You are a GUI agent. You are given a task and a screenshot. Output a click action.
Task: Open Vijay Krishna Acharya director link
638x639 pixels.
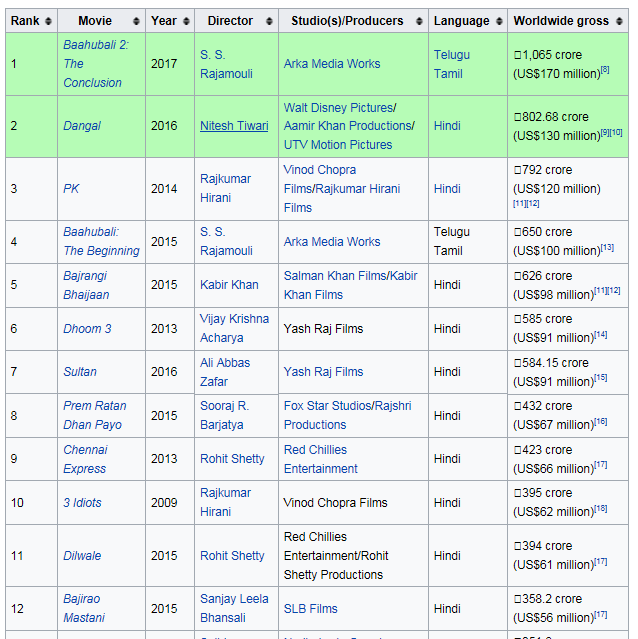coord(234,328)
